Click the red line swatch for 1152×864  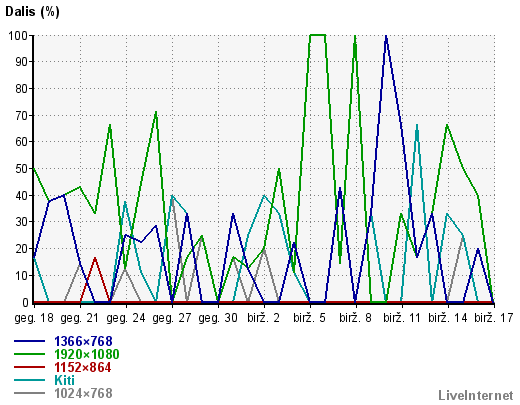coord(29,367)
